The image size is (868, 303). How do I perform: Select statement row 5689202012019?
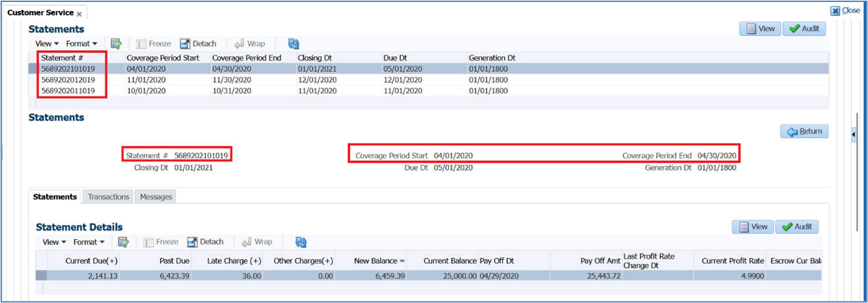(428, 79)
